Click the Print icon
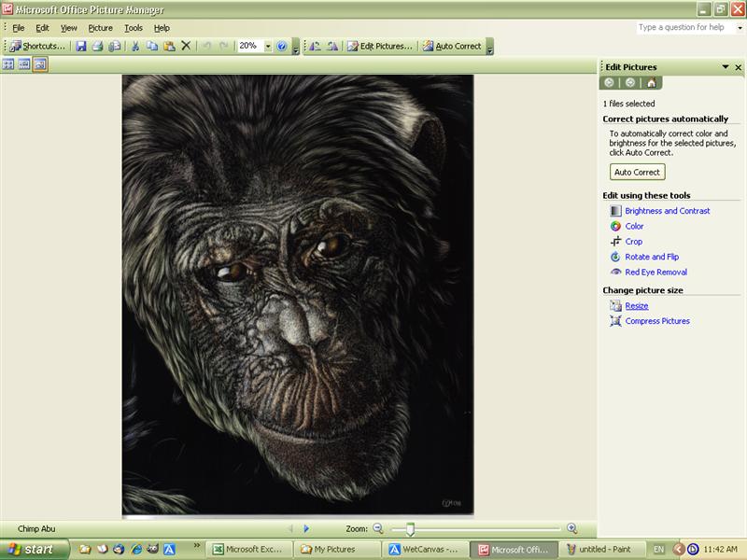The width and height of the screenshot is (747, 560). [98, 46]
